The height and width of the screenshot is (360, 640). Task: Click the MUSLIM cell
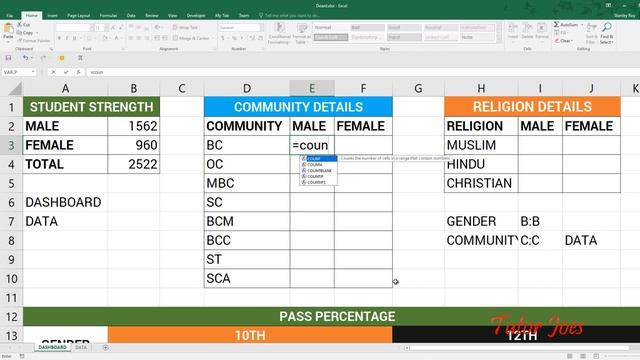click(x=481, y=145)
